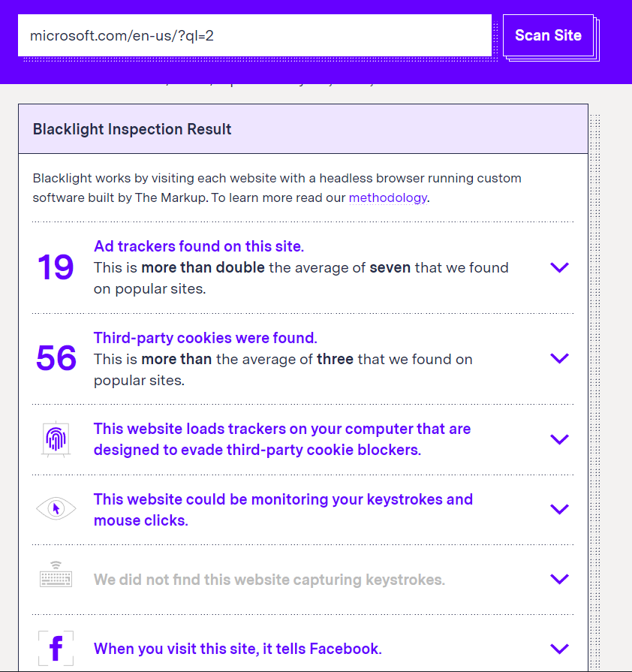Click the eye with cursor icon

pyautogui.click(x=56, y=509)
